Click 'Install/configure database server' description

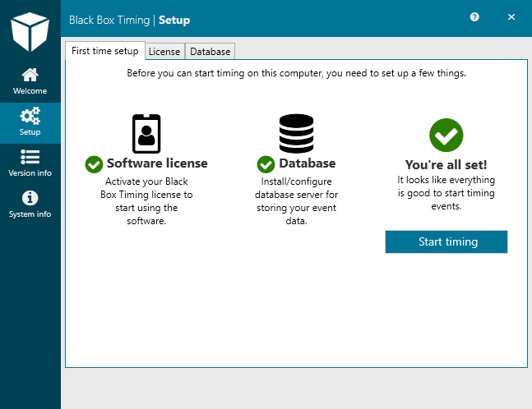[296, 201]
